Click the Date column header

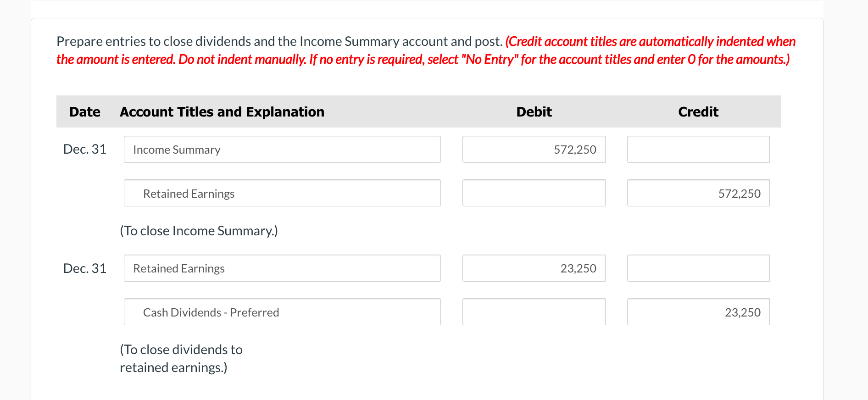click(84, 111)
